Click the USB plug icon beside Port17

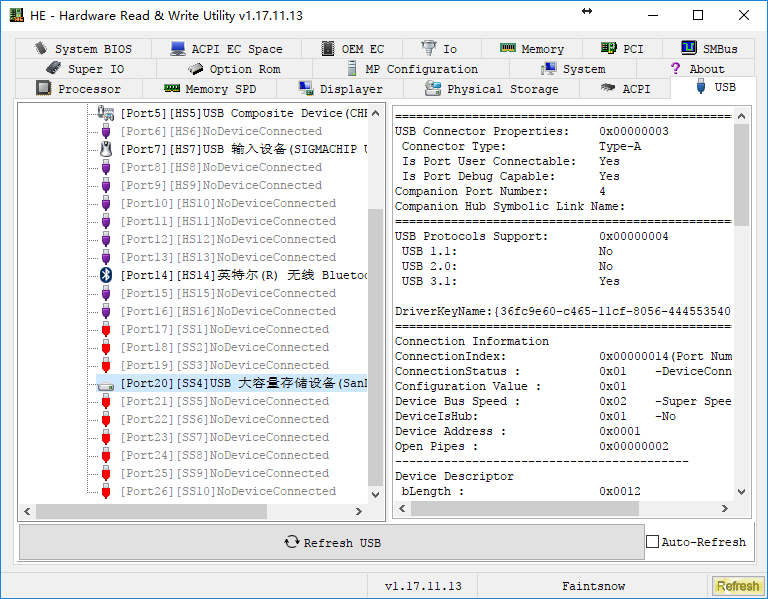[105, 329]
